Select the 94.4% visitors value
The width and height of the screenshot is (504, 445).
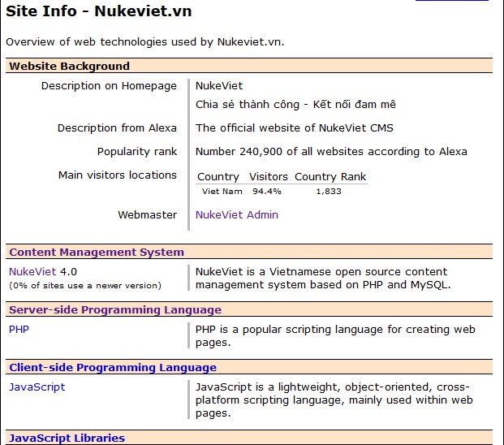click(267, 192)
